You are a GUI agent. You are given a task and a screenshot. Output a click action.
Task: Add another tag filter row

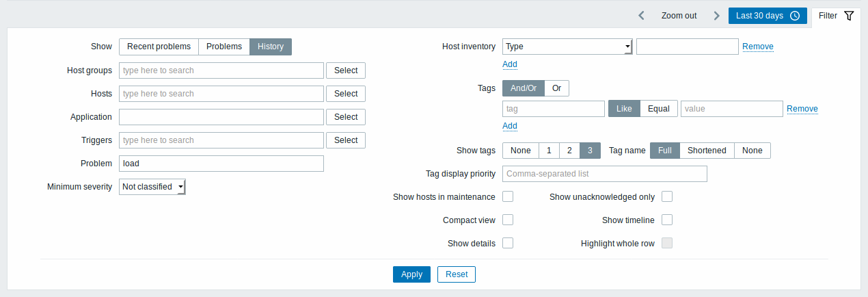510,126
